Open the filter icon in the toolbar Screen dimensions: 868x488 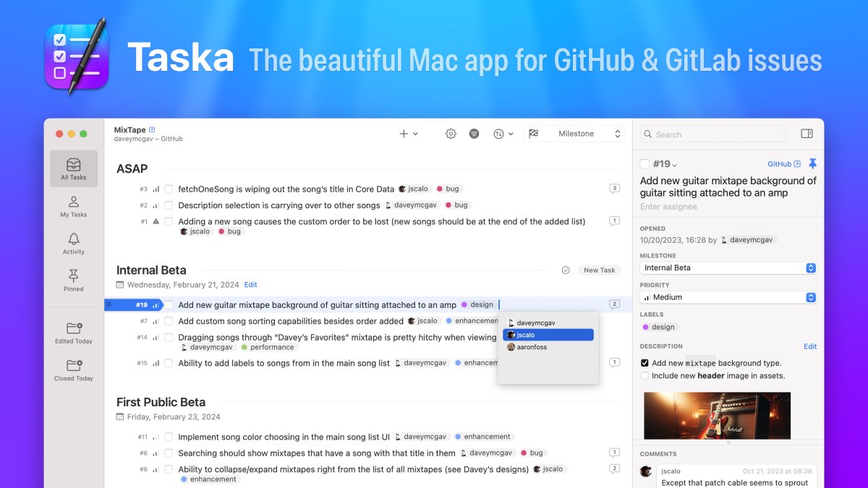pos(475,134)
